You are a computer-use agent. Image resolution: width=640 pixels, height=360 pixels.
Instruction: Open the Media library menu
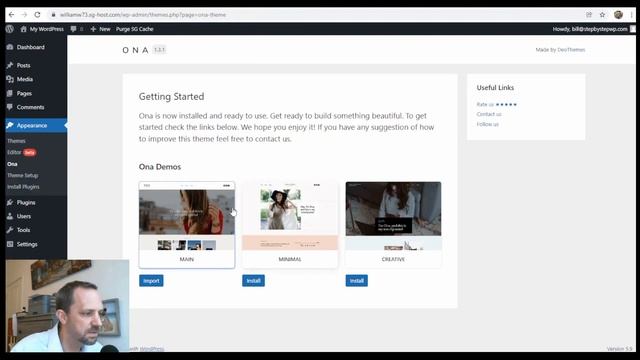[24, 79]
